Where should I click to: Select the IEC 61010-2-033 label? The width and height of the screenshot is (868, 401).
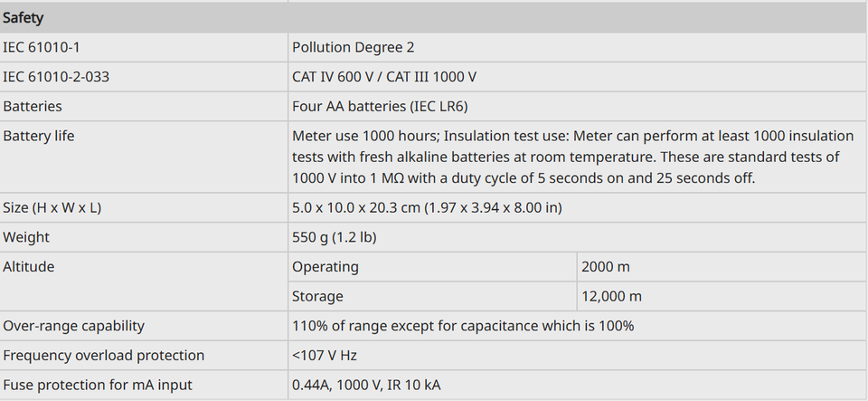pyautogui.click(x=56, y=77)
